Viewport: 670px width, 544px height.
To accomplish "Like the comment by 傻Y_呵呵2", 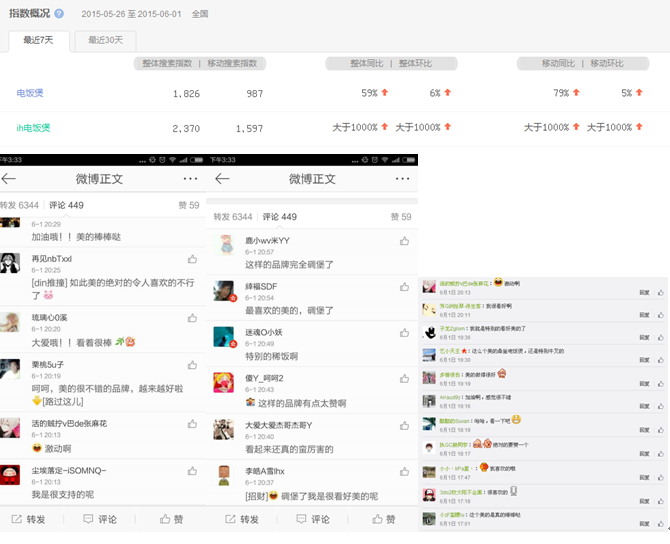I will click(x=404, y=379).
